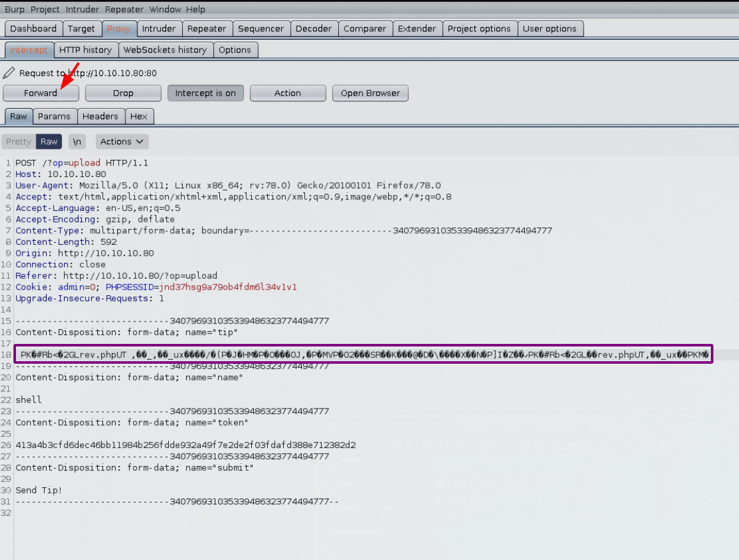
Task: Switch editor view to Pretty
Action: click(x=19, y=141)
